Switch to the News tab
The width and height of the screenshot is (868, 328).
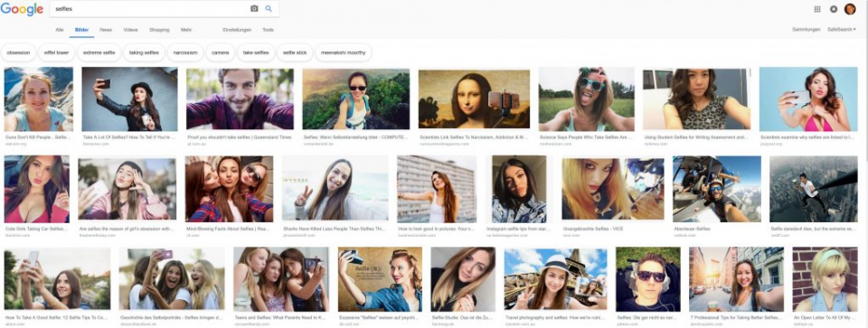[106, 30]
